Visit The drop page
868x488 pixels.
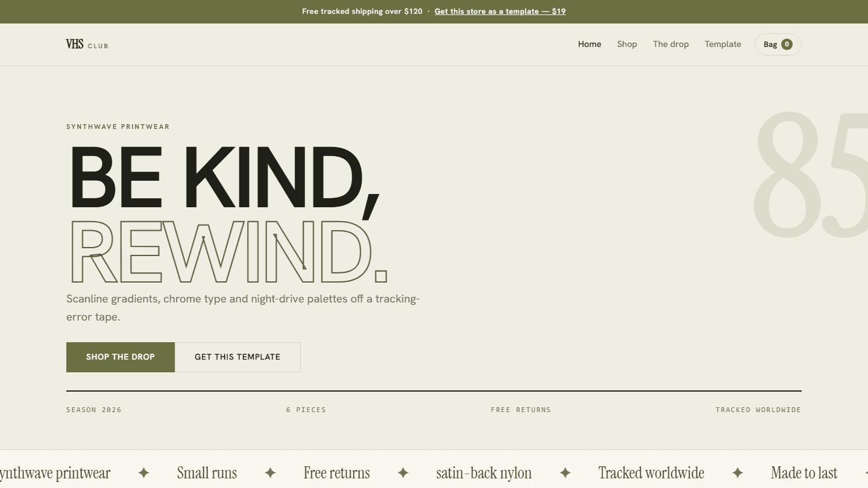tap(671, 44)
